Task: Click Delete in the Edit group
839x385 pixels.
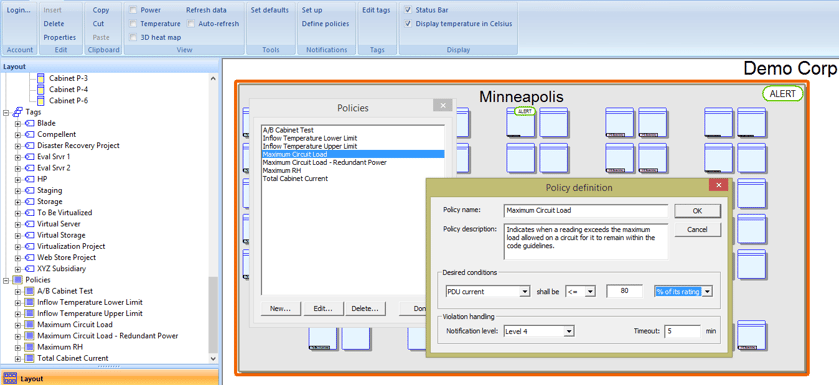Action: click(x=54, y=24)
